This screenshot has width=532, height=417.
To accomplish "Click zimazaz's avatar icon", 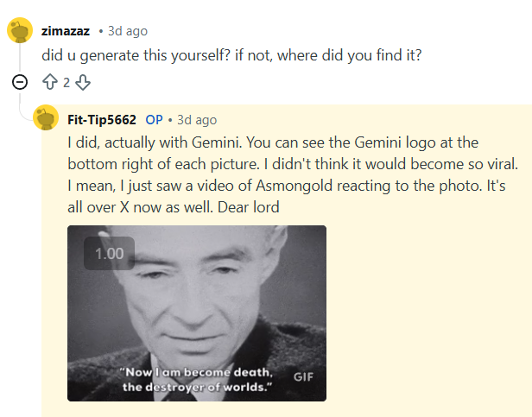I will 20,31.
